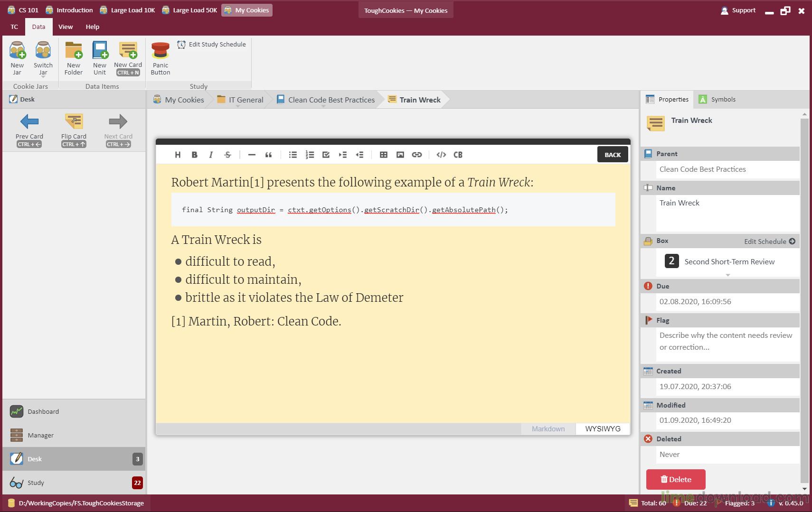
Task: Switch editor to WYSIWYG mode
Action: tap(603, 429)
